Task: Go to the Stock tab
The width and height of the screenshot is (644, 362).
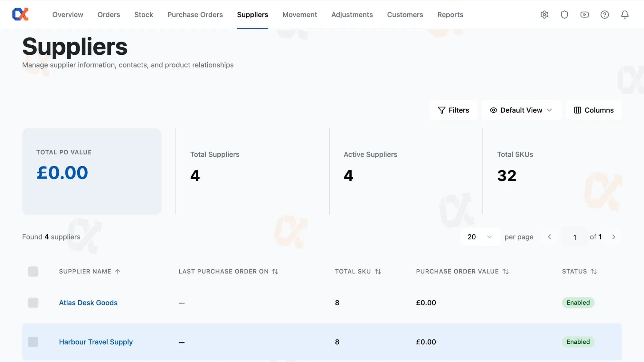Action: (144, 14)
